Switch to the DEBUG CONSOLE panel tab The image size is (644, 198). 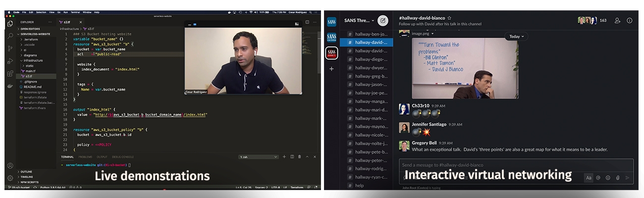coord(122,157)
